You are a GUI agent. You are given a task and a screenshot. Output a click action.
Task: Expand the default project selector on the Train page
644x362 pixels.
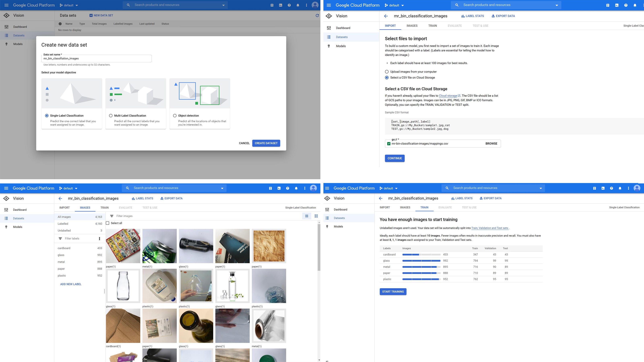(x=388, y=188)
